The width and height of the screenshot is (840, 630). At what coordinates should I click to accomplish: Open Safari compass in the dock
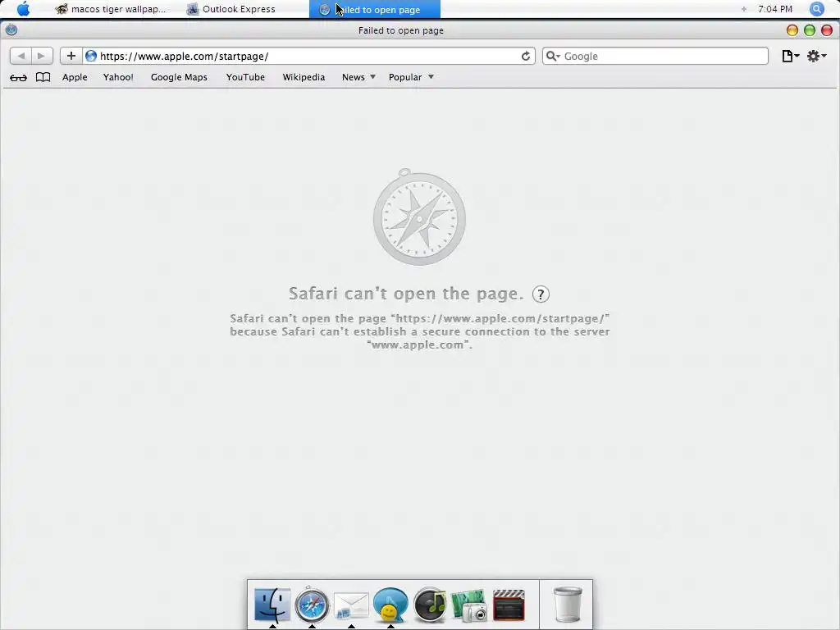tap(312, 605)
